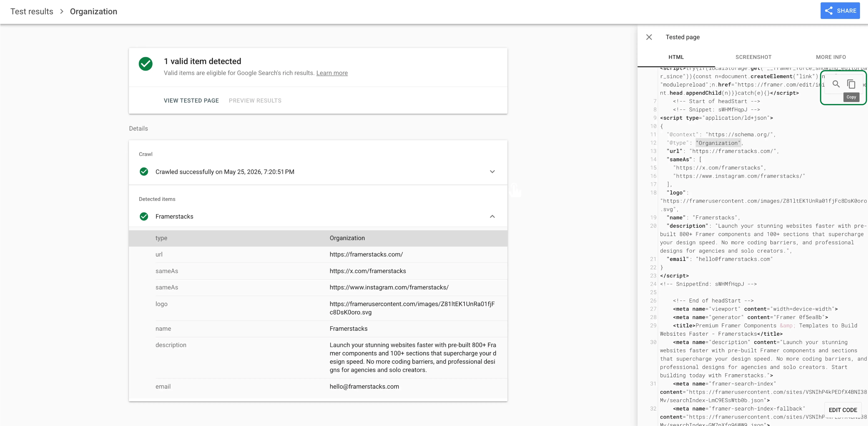Click VIEW TESTED PAGE

(x=191, y=101)
